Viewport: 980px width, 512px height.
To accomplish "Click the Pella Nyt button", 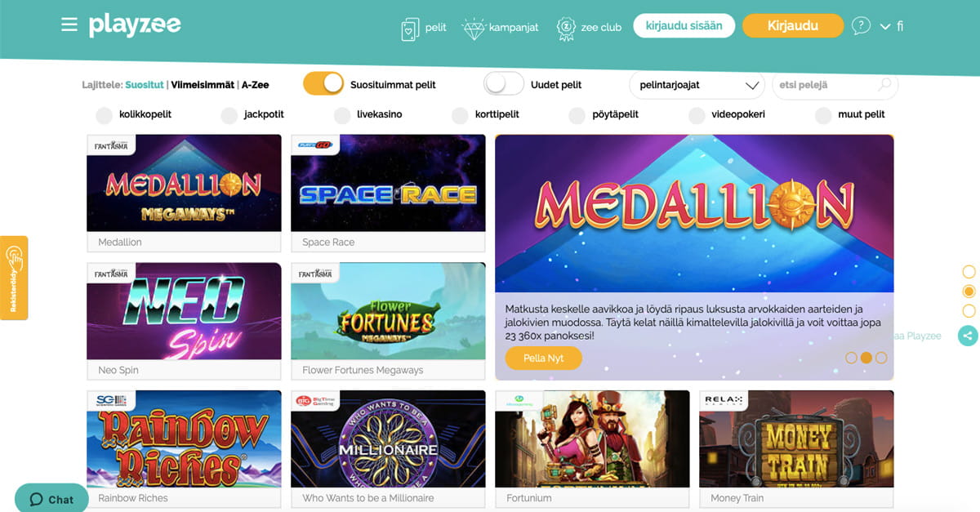I will click(544, 358).
